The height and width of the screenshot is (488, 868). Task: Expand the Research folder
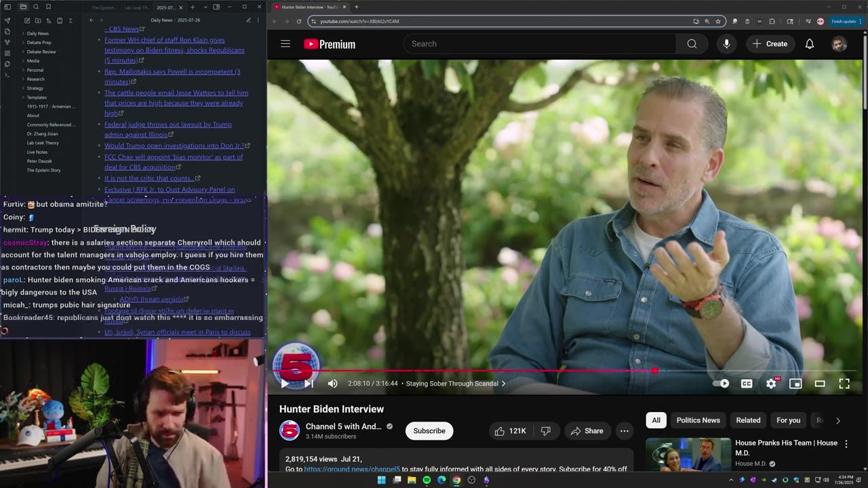35,79
